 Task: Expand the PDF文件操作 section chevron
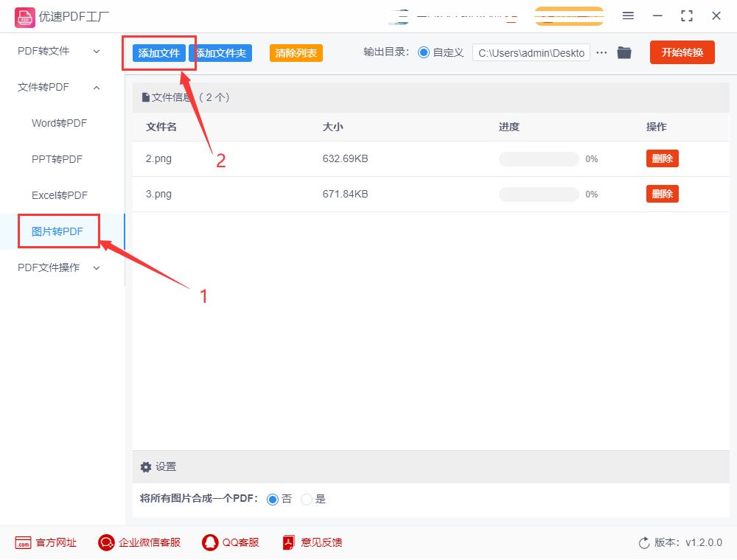97,268
